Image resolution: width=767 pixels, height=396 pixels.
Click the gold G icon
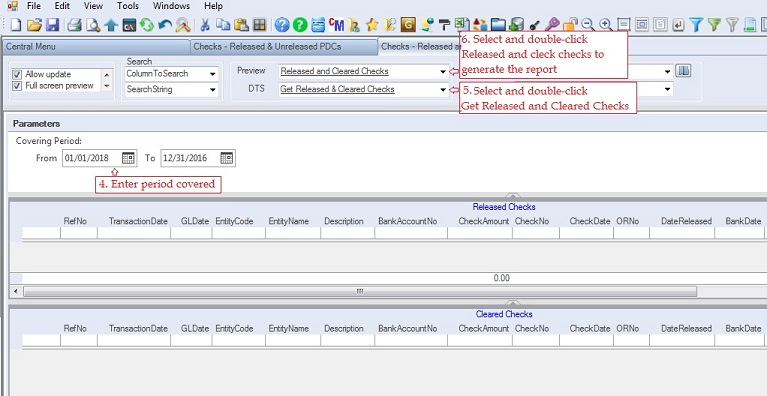(408, 24)
